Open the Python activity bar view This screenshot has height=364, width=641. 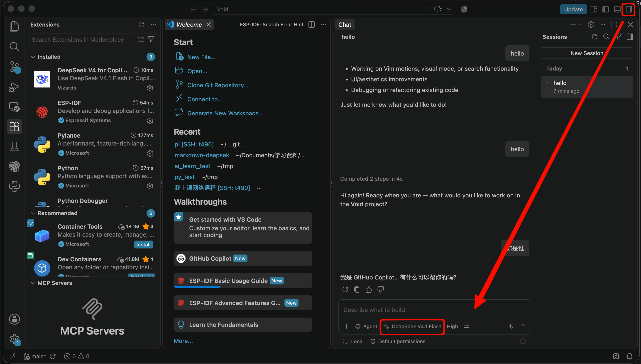tap(14, 186)
